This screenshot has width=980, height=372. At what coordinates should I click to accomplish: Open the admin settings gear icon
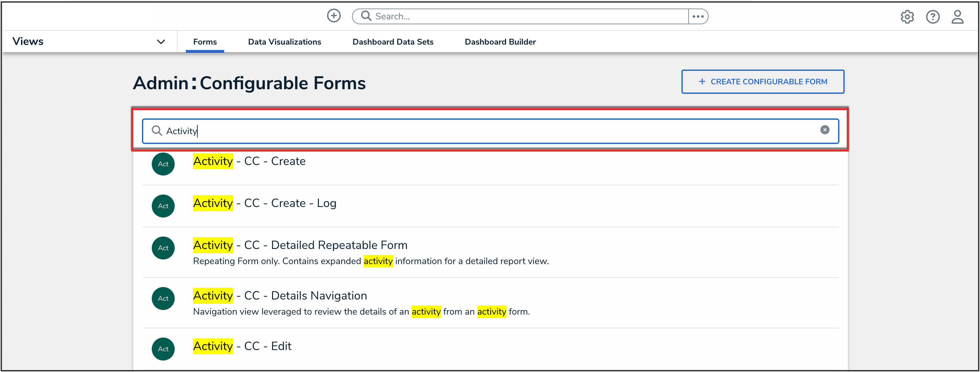[x=907, y=17]
